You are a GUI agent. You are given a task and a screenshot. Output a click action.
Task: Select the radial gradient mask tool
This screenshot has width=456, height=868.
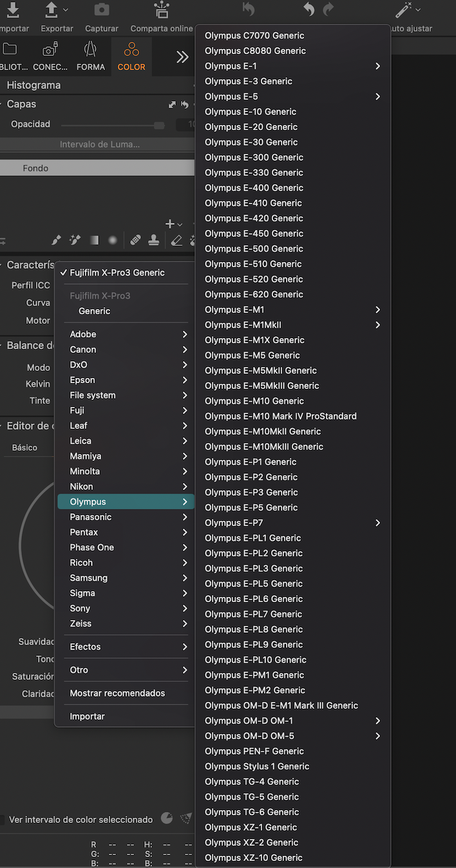pyautogui.click(x=113, y=240)
